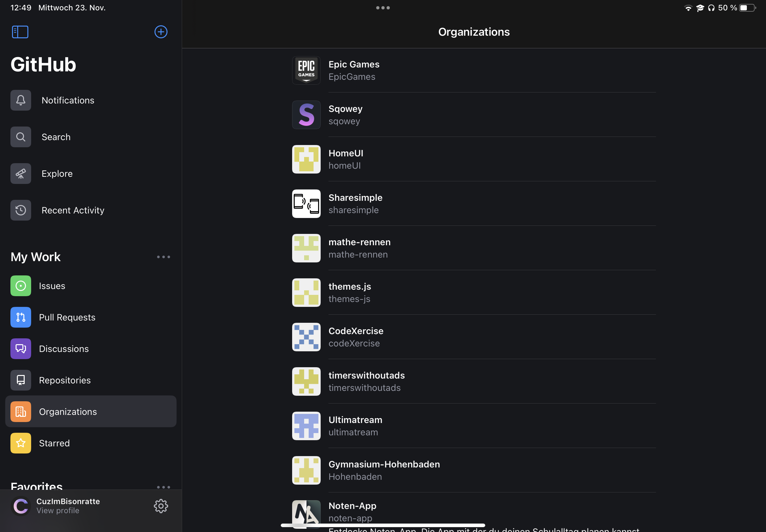Open Recent Activity clock icon
Image resolution: width=766 pixels, height=532 pixels.
pyautogui.click(x=21, y=210)
